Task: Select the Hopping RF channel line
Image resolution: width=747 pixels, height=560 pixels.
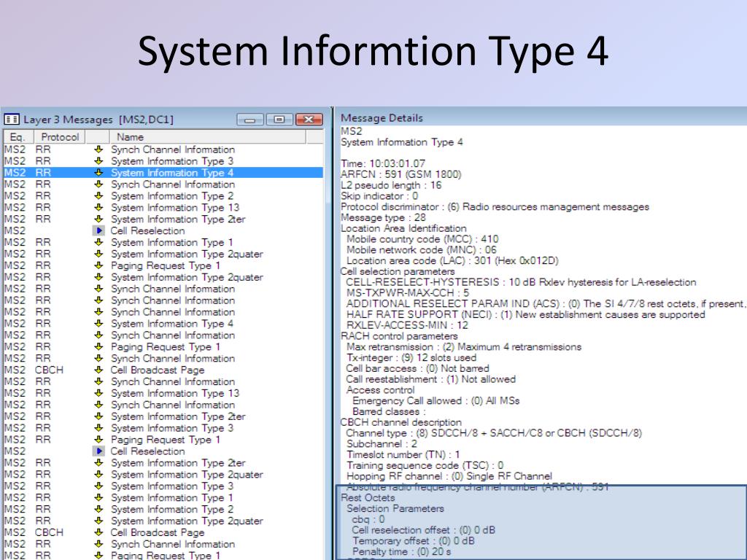Action: tap(449, 476)
